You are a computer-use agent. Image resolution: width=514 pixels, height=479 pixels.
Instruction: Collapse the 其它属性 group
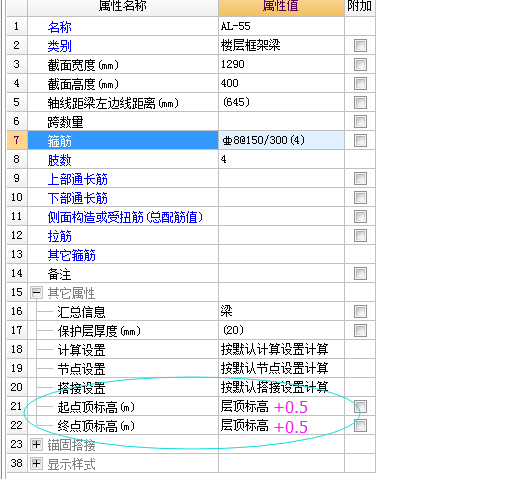pyautogui.click(x=36, y=293)
